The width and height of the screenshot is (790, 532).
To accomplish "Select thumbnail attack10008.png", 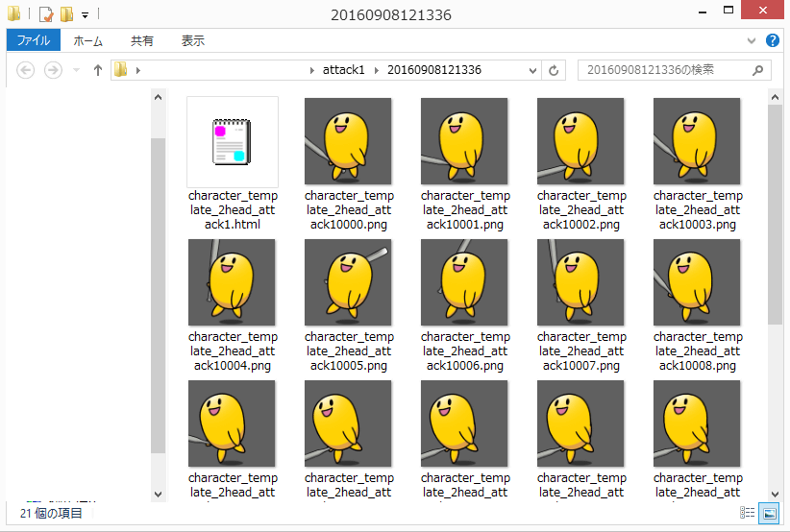I will coord(698,282).
